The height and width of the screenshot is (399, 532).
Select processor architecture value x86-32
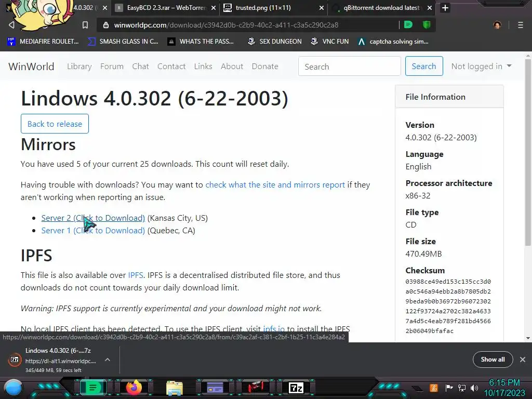pyautogui.click(x=418, y=196)
